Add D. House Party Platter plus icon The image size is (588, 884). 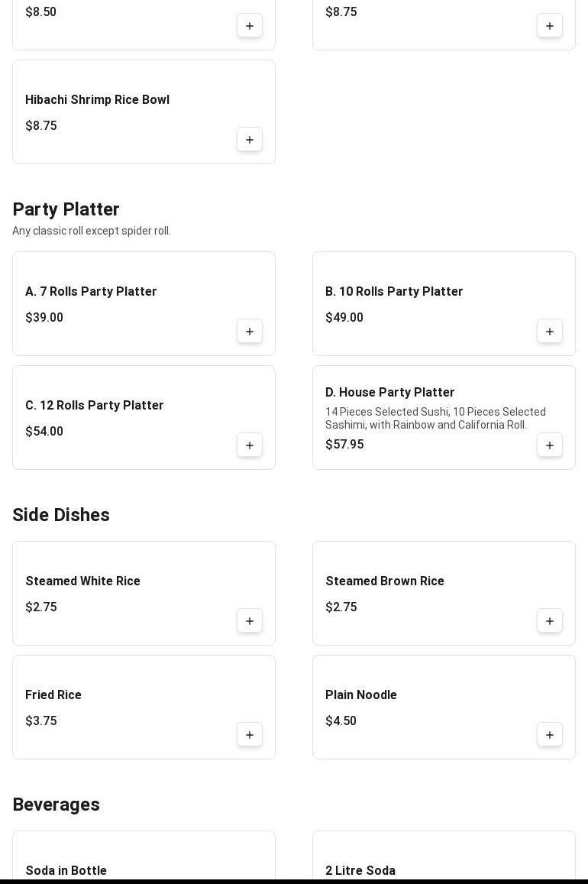coord(550,445)
